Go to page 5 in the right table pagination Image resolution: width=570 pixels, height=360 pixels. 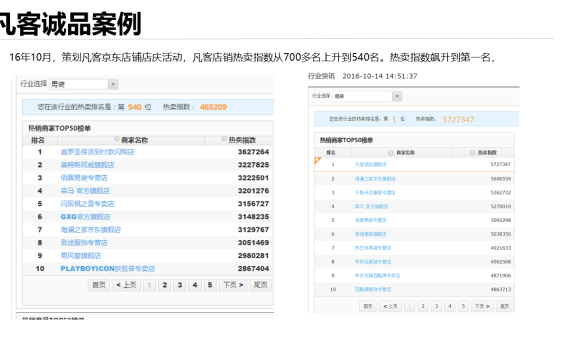pos(463,306)
